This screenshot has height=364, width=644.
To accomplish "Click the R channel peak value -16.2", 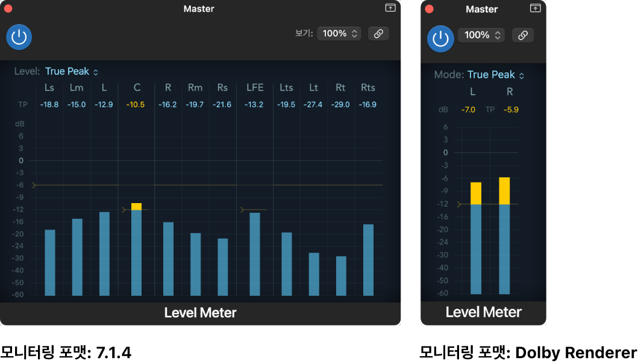I will click(x=167, y=105).
